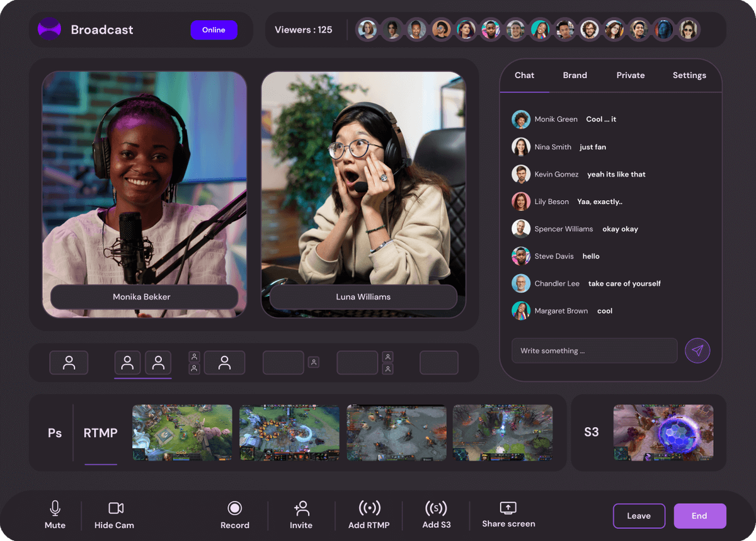This screenshot has height=541, width=756.
Task: Click the Monika Bekker name label
Action: click(144, 297)
